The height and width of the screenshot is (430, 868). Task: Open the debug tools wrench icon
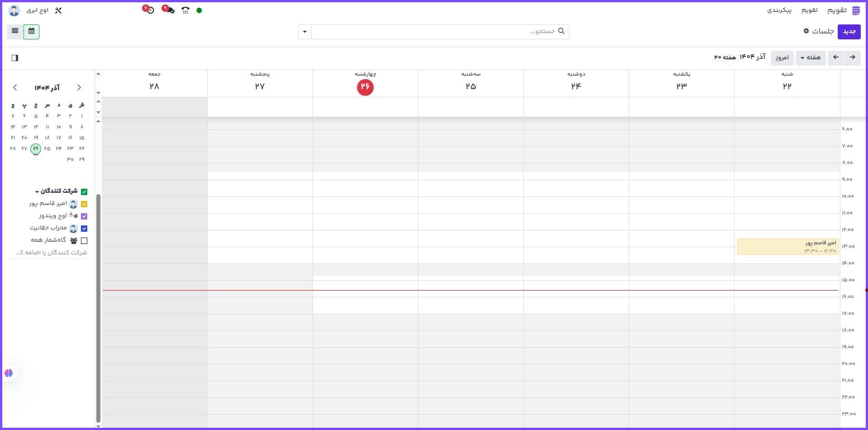[58, 10]
